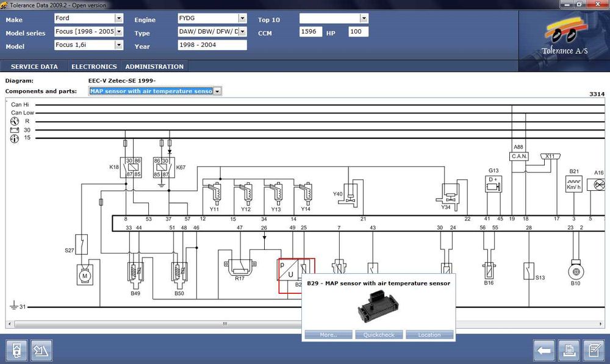Click the scrollbar left arrow under diagram
Viewport: 610px width, 364px height.
pyautogui.click(x=10, y=324)
